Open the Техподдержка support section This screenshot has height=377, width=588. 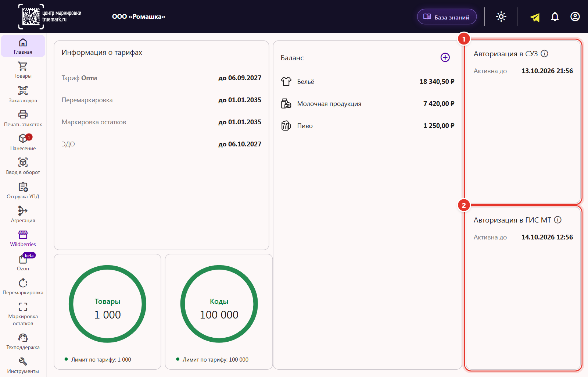23,341
